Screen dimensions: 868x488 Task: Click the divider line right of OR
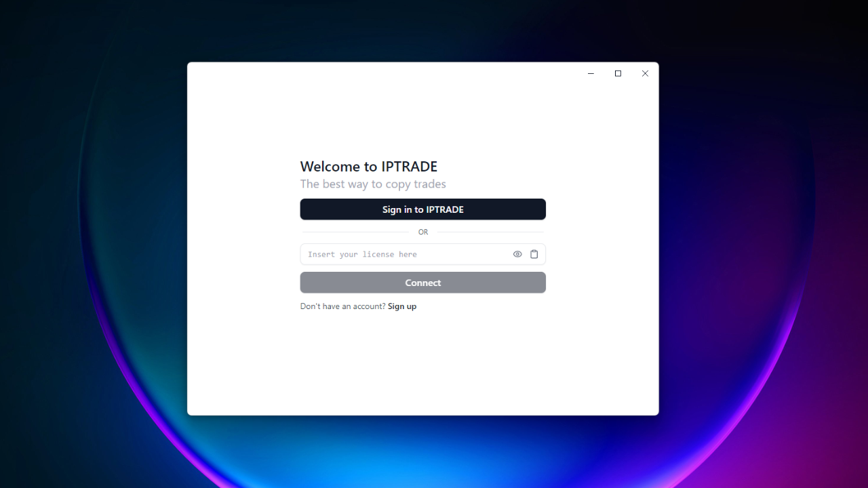pos(490,232)
